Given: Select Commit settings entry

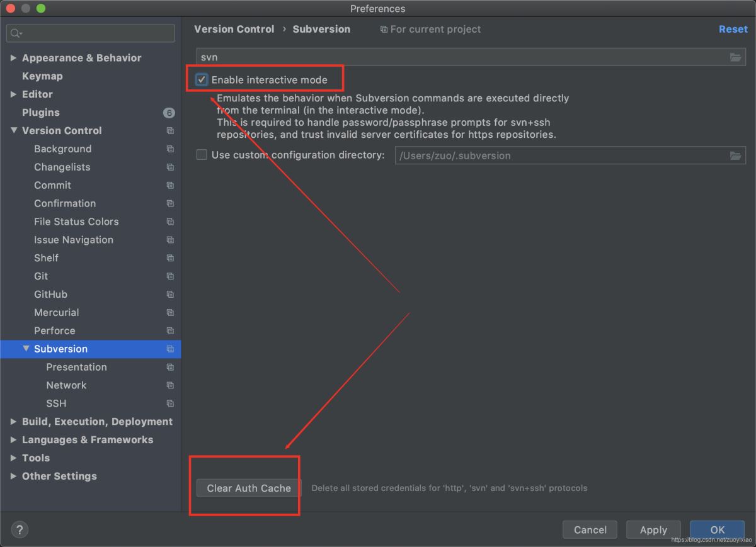Looking at the screenshot, I should tap(52, 186).
